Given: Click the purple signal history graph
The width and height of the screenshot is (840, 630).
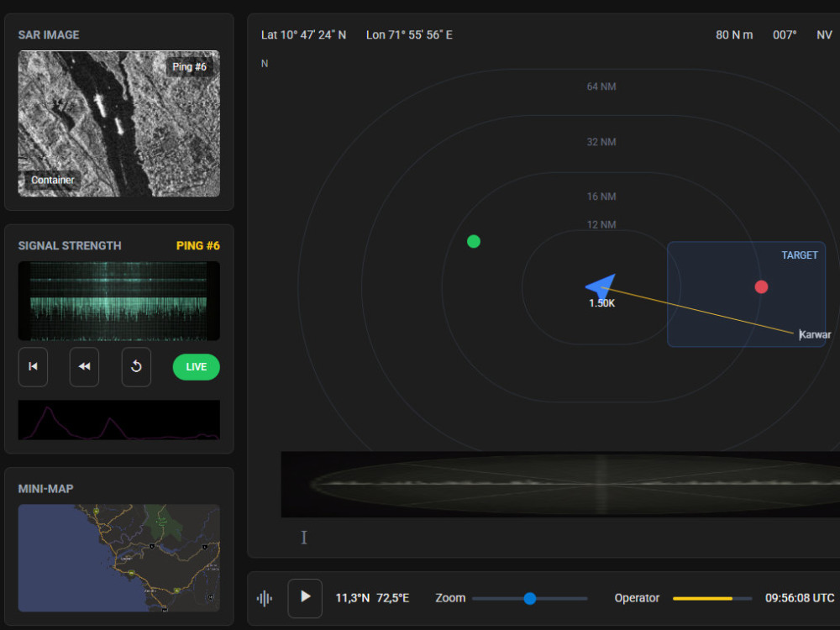Looking at the screenshot, I should (x=119, y=420).
